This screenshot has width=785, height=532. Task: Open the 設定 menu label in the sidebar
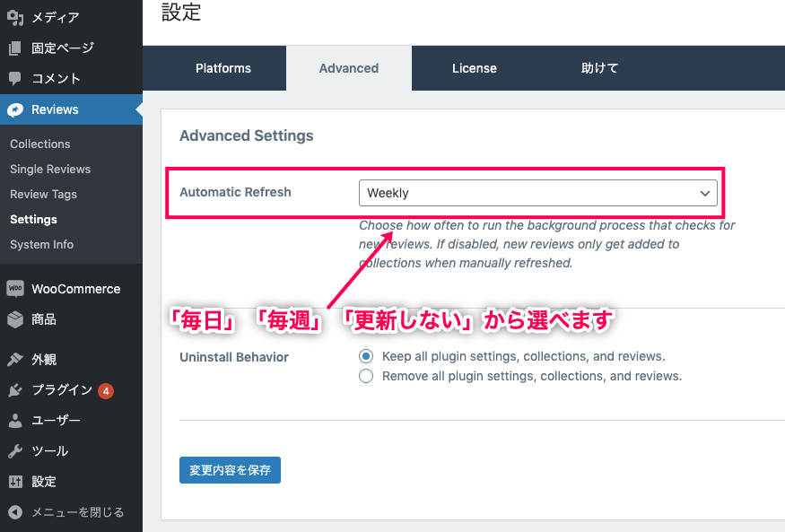pyautogui.click(x=44, y=482)
